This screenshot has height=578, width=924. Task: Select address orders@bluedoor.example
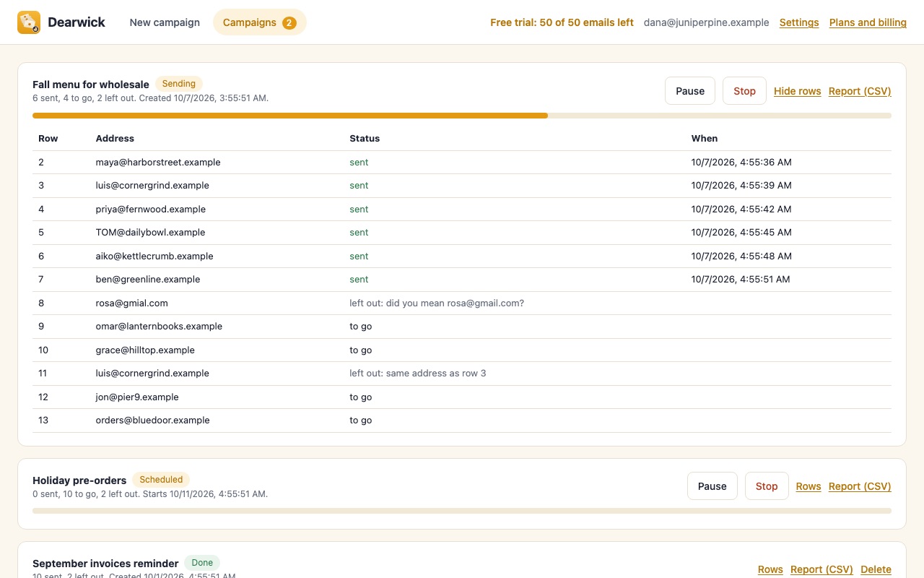pyautogui.click(x=153, y=420)
